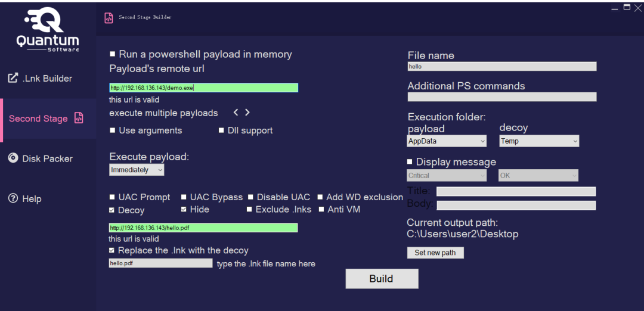
Task: Open the Disk Packer section
Action: click(47, 158)
